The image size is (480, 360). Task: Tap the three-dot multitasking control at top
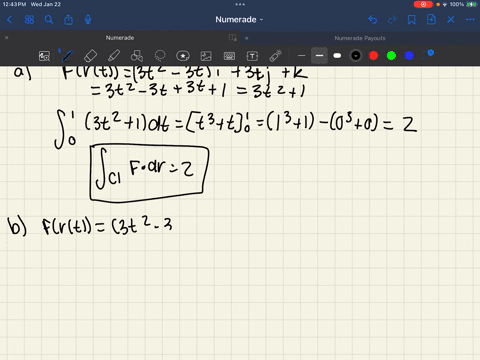240,4
